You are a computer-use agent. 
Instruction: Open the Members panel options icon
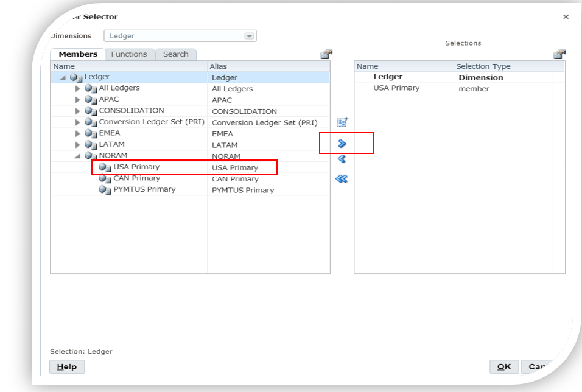(326, 55)
